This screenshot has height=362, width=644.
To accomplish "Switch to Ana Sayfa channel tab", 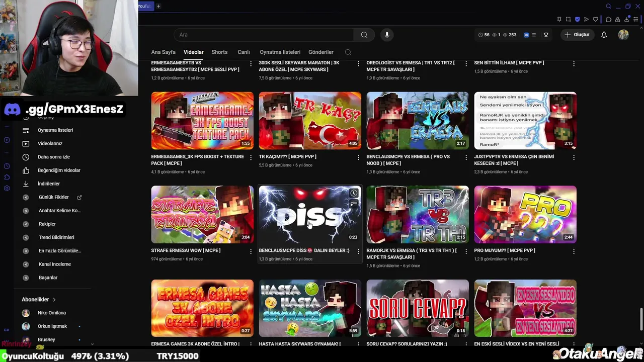I will [x=163, y=52].
